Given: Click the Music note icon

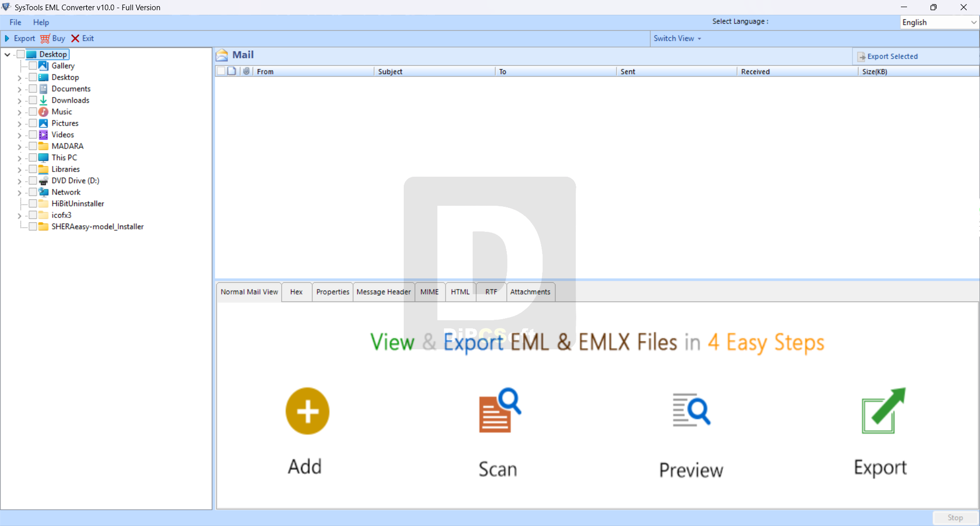Looking at the screenshot, I should [x=43, y=112].
